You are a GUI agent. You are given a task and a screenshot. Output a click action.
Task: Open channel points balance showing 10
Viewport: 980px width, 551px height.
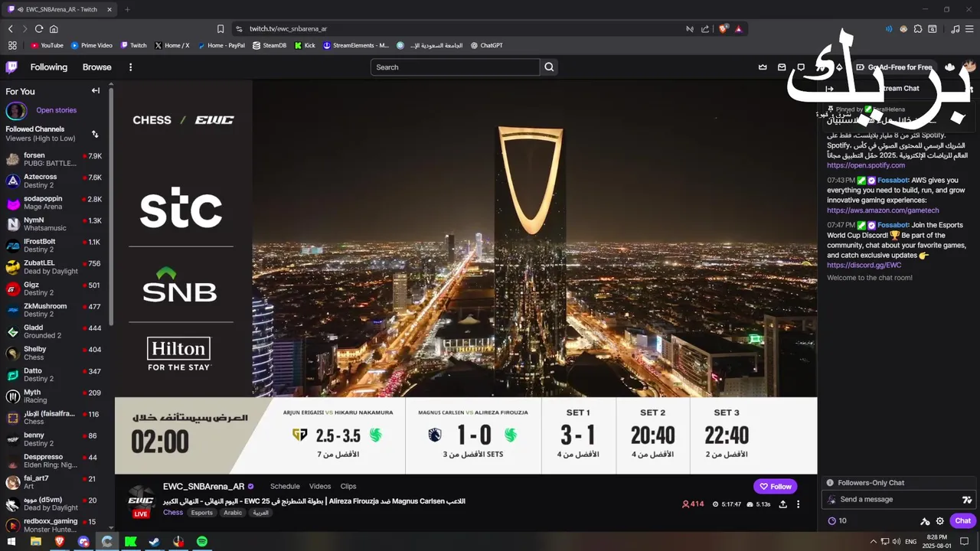coord(837,521)
